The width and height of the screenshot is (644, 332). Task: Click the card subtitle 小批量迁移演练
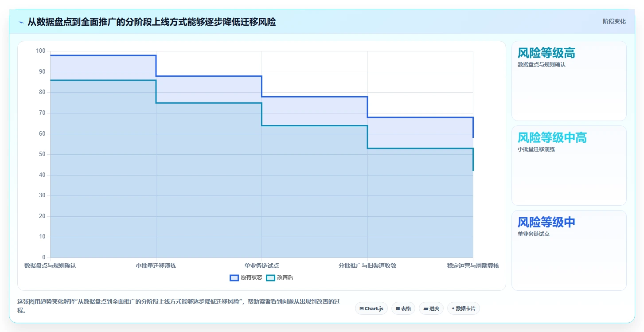pyautogui.click(x=536, y=149)
